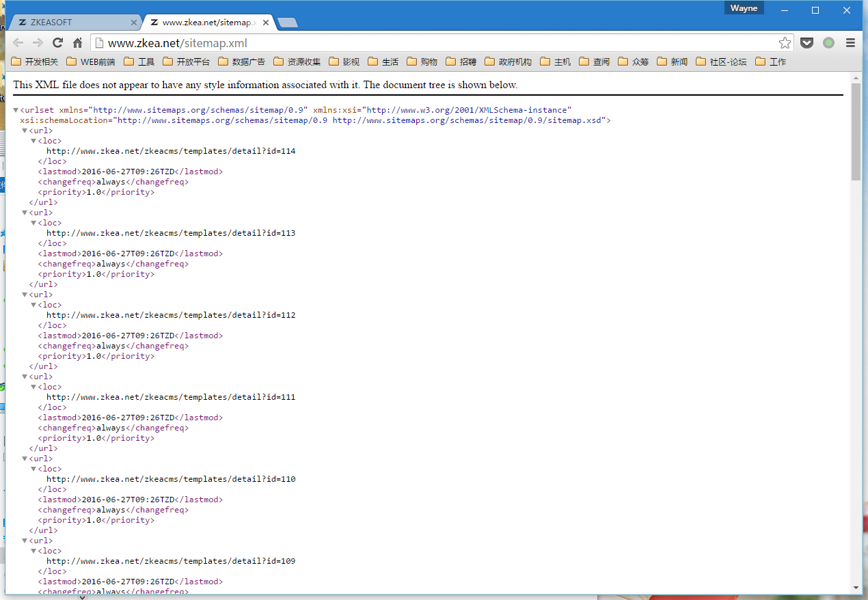This screenshot has height=600, width=868.
Task: Collapse the loc node for id=111
Action: tap(33, 387)
